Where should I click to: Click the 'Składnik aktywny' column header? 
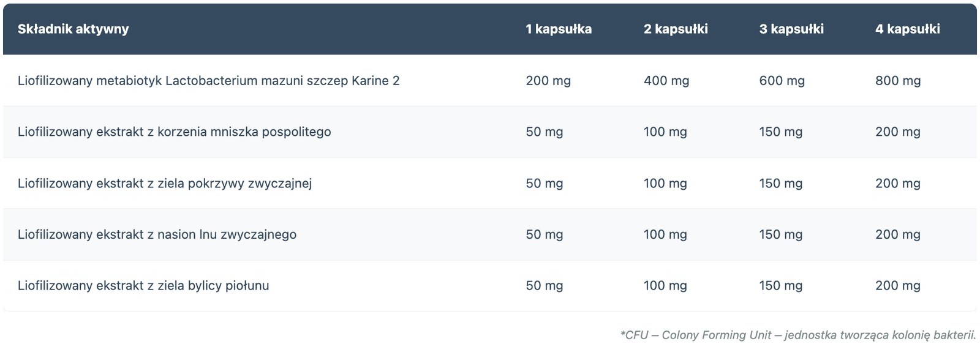[73, 29]
